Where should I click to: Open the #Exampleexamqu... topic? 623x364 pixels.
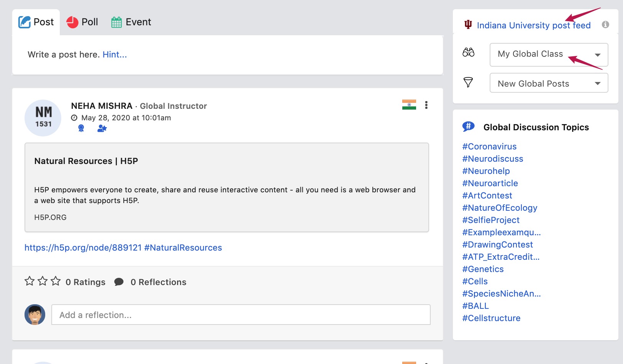[502, 232]
